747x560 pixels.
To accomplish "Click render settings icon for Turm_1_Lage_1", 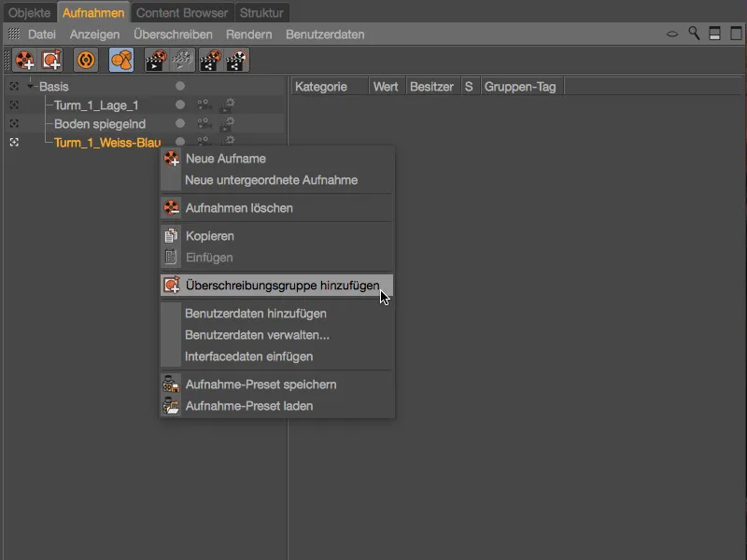I will pyautogui.click(x=227, y=105).
